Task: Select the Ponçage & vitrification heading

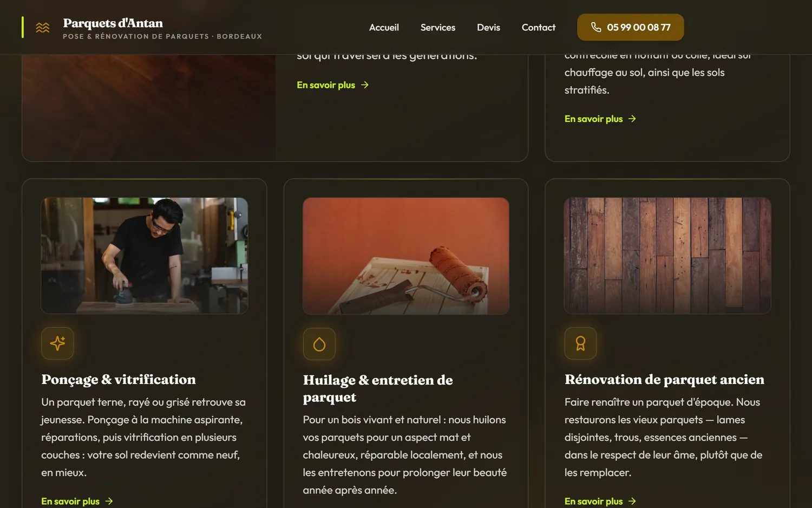Action: (x=119, y=379)
